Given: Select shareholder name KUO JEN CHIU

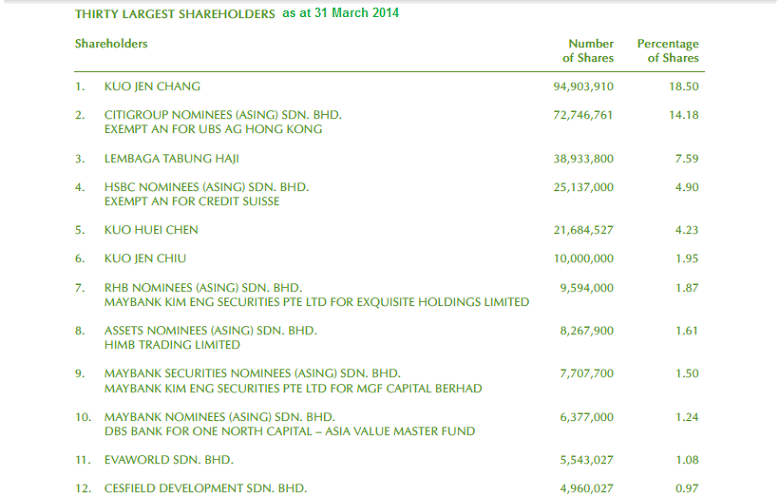Looking at the screenshot, I should pos(145,258).
